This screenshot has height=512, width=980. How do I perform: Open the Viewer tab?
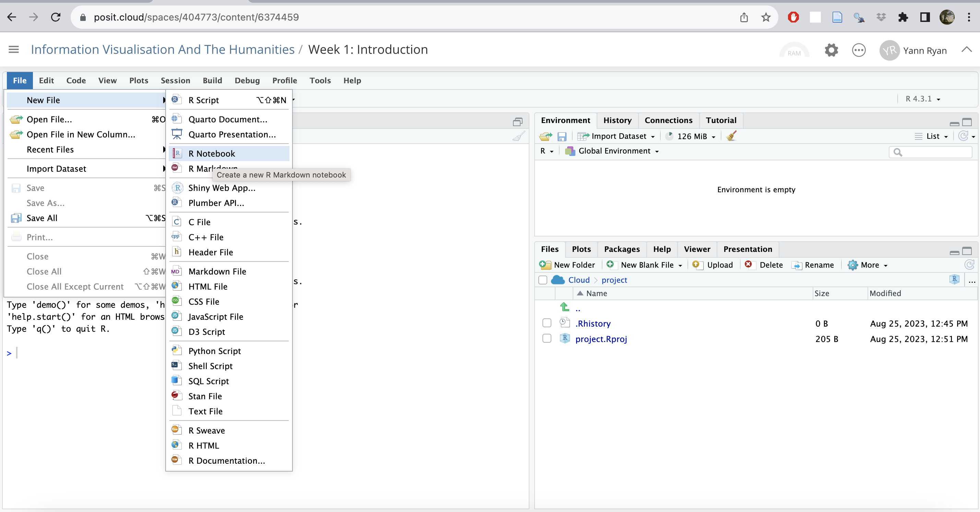(696, 249)
